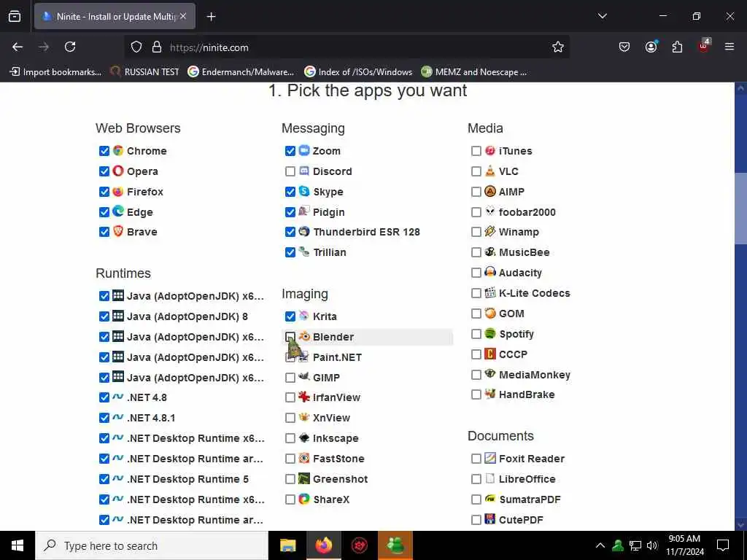Open the list all tabs dropdown

pos(602,16)
